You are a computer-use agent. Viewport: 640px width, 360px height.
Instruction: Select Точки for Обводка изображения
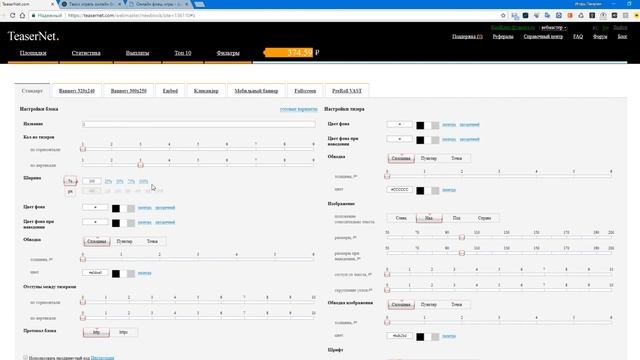pyautogui.click(x=456, y=305)
